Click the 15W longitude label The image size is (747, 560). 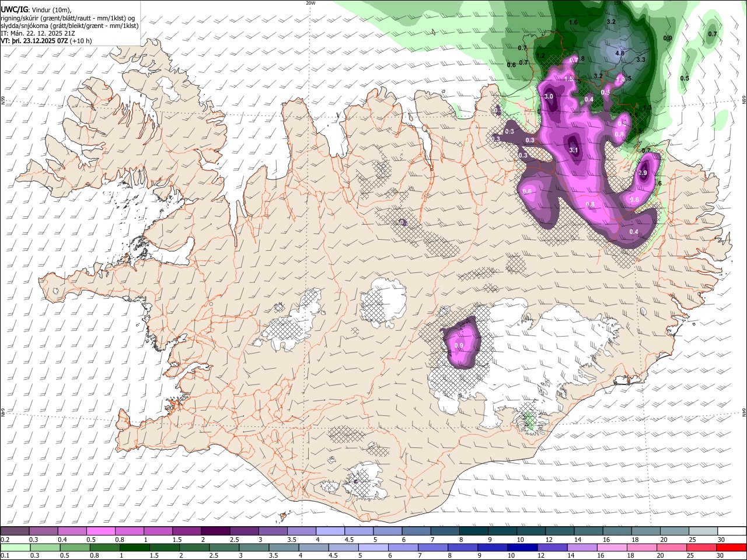coord(618,2)
